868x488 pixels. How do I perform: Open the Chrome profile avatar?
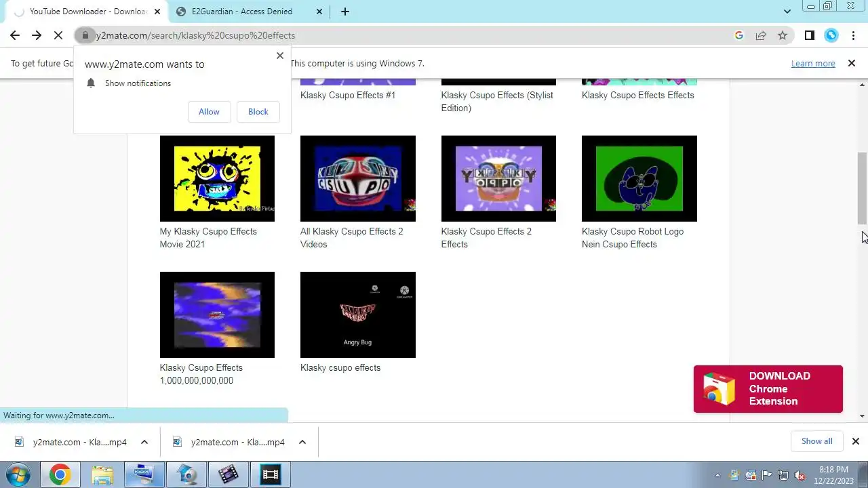point(831,35)
